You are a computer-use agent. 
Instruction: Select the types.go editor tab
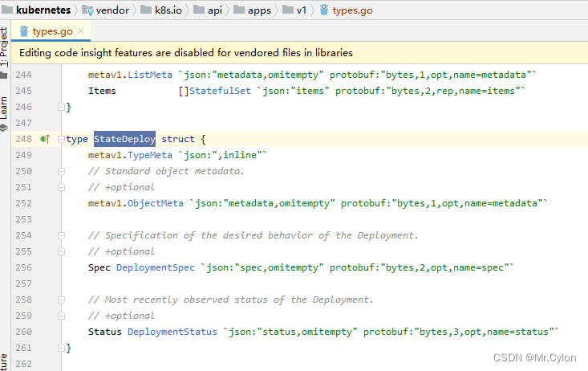[x=52, y=31]
